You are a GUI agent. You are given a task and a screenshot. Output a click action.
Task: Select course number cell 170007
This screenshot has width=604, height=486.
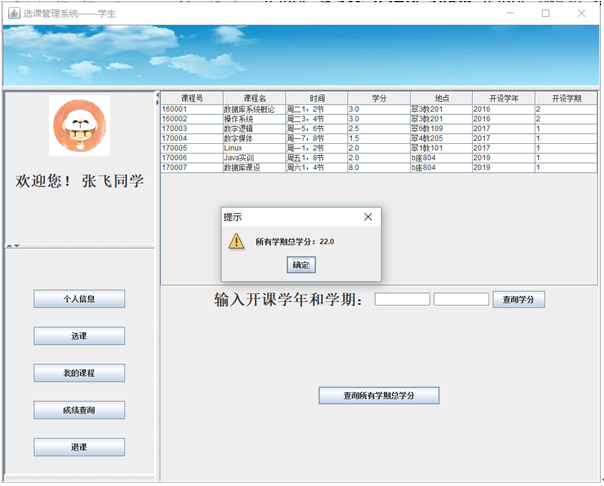point(192,168)
